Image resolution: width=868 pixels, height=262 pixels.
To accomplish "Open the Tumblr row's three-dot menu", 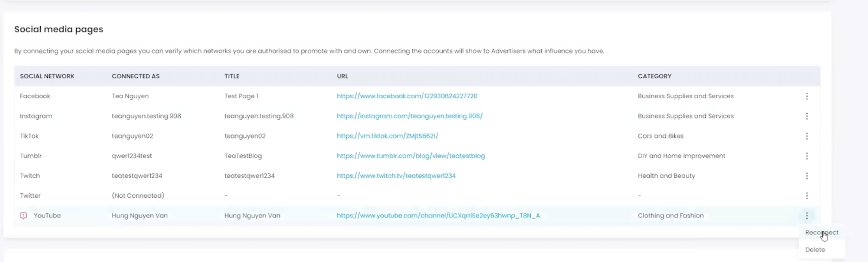I will 807,156.
